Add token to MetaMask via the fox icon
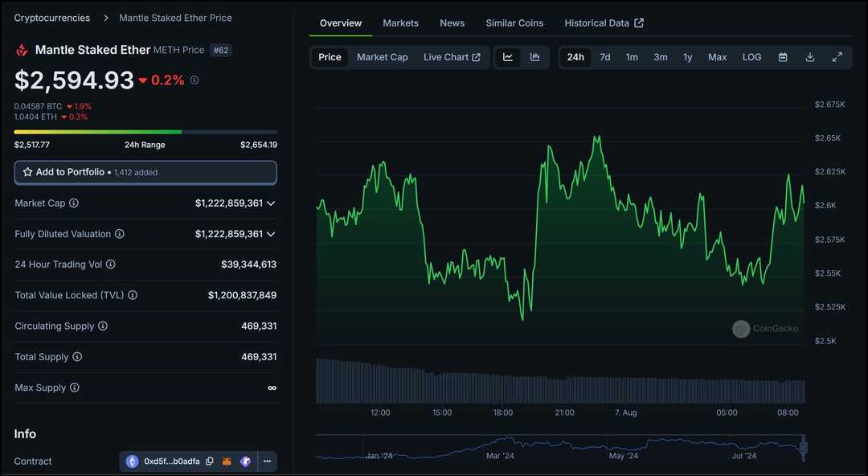 point(227,461)
